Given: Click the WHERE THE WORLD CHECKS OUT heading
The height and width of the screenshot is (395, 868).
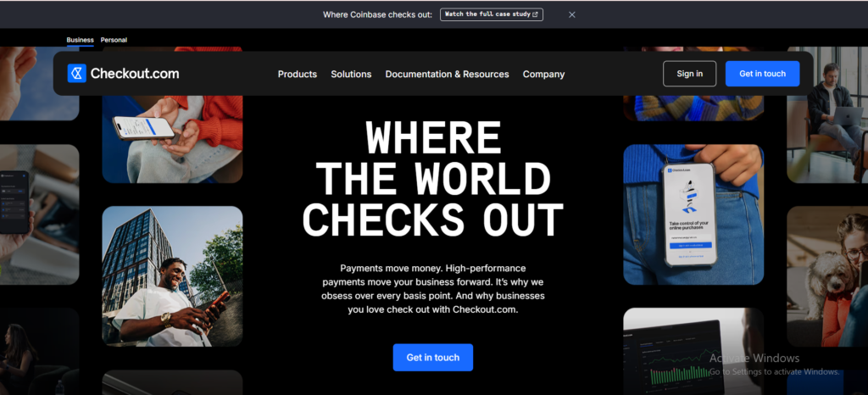Looking at the screenshot, I should tap(433, 179).
